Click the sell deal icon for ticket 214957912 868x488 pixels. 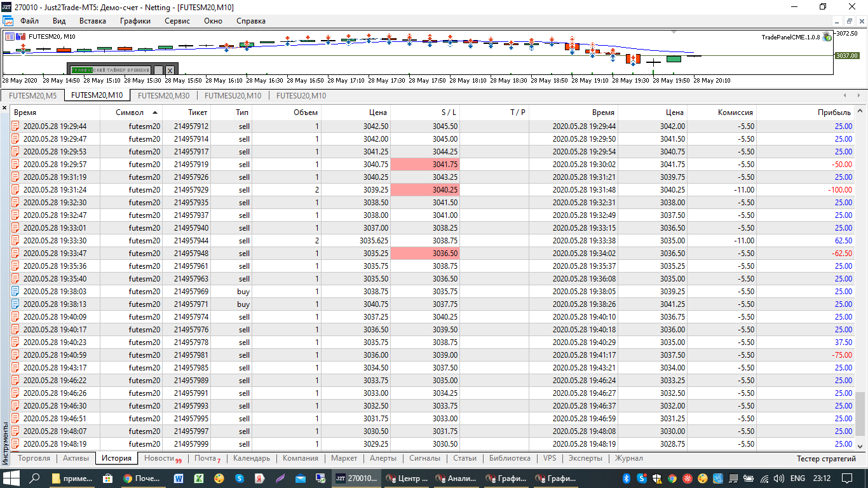pyautogui.click(x=16, y=126)
